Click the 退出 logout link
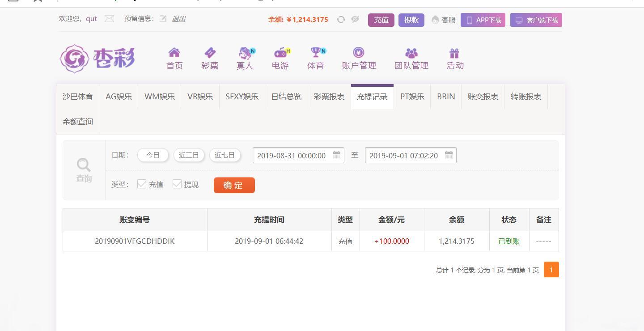 178,19
